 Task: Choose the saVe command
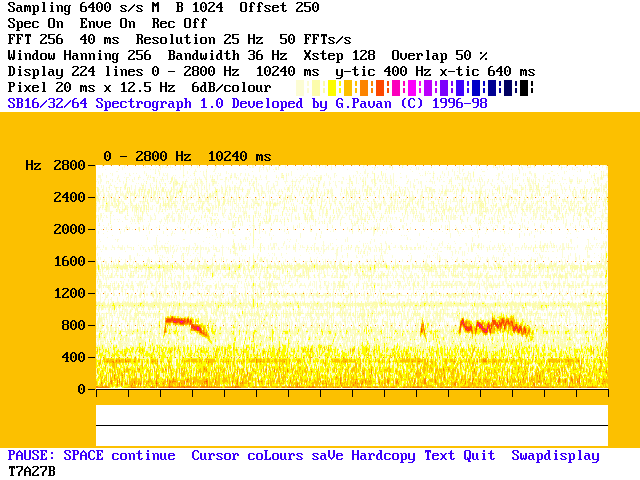pos(327,456)
